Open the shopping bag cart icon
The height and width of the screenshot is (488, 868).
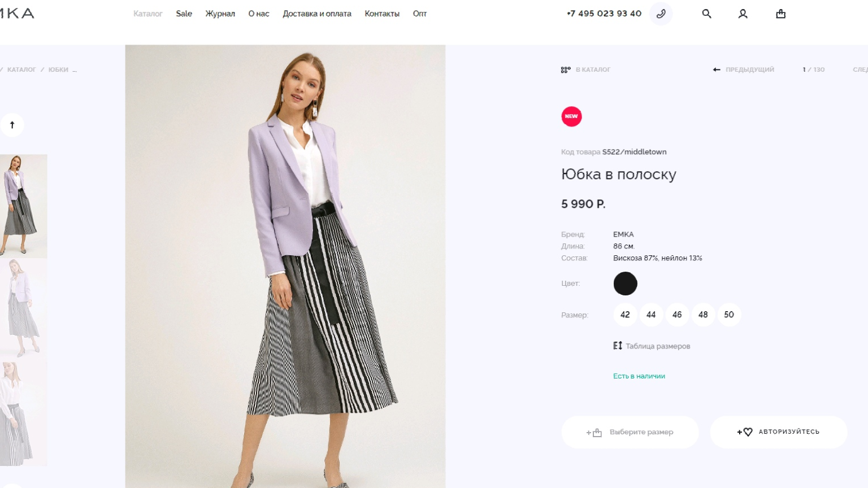tap(780, 14)
